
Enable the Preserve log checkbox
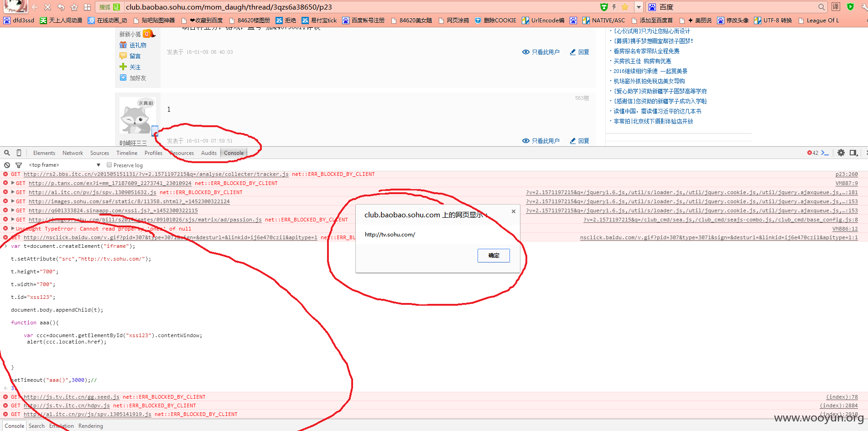pyautogui.click(x=109, y=165)
